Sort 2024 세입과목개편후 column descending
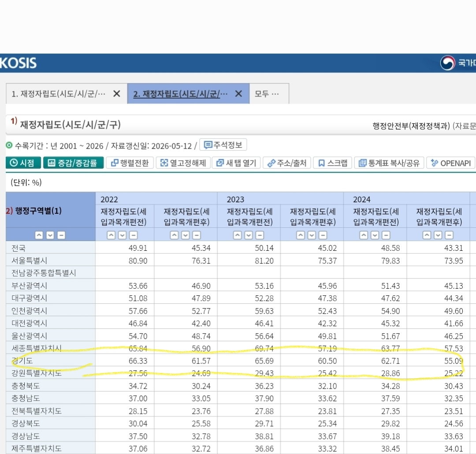 [438, 235]
